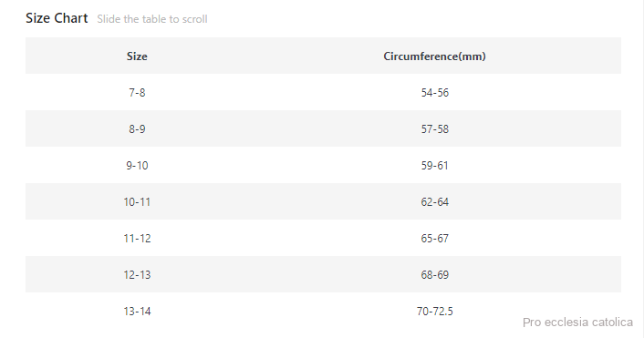Image resolution: width=644 pixels, height=338 pixels.
Task: Select the size 12-13 cell
Action: [137, 274]
